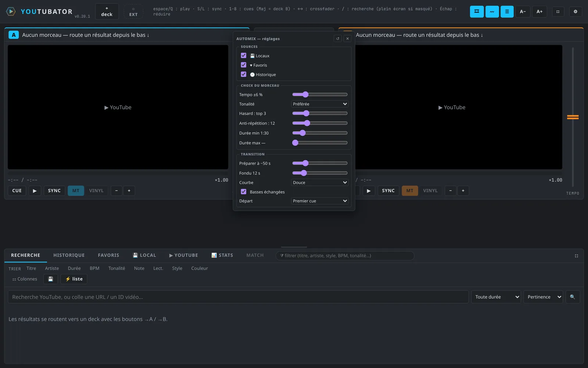Screen dimensions: 588x368
Task: Open the Colonnes column chooser
Action: click(x=25, y=279)
